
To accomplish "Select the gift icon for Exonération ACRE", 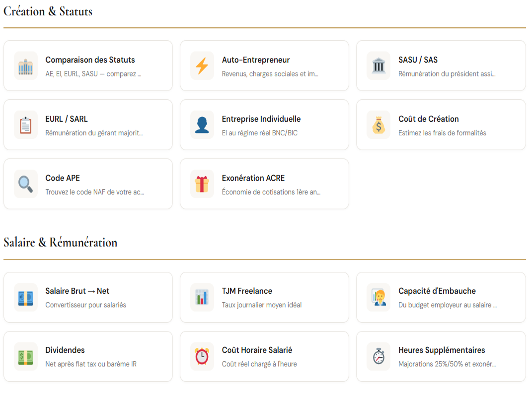I will point(202,184).
